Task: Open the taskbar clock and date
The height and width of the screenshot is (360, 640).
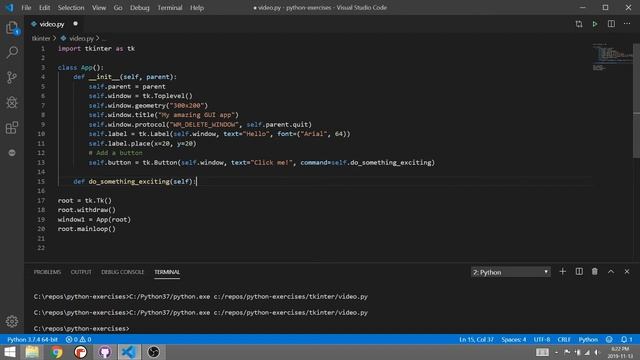Action: click(x=620, y=352)
